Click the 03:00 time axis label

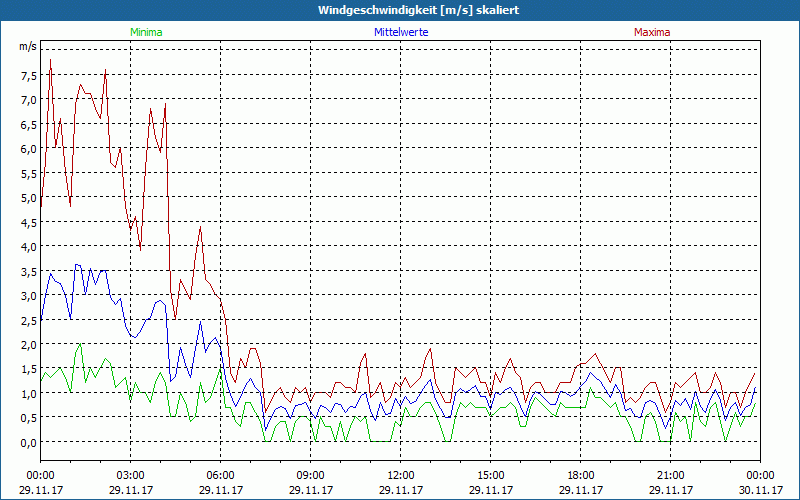click(131, 476)
